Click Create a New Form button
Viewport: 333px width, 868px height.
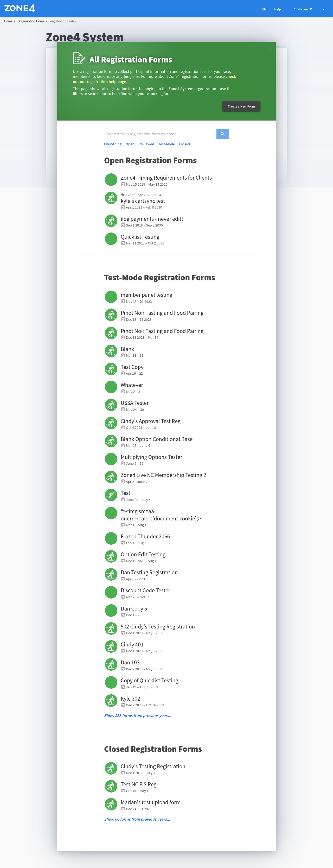click(x=241, y=106)
